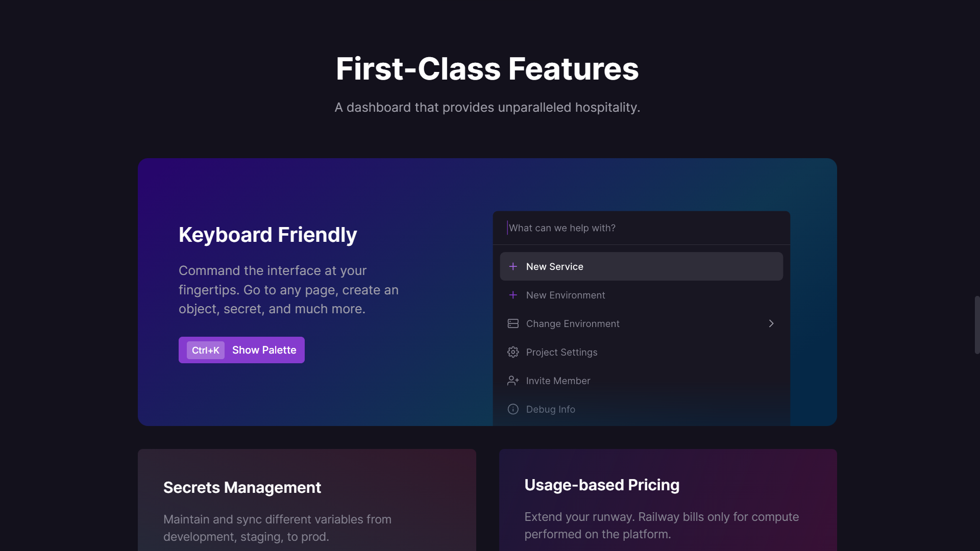The width and height of the screenshot is (980, 551).
Task: Click the info circle icon for Debug Info
Action: click(x=513, y=409)
